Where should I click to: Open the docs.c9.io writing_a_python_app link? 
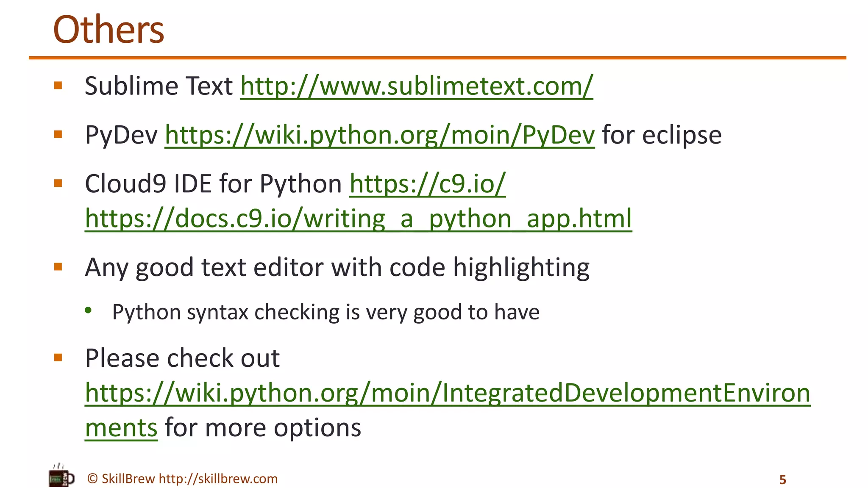(x=358, y=219)
